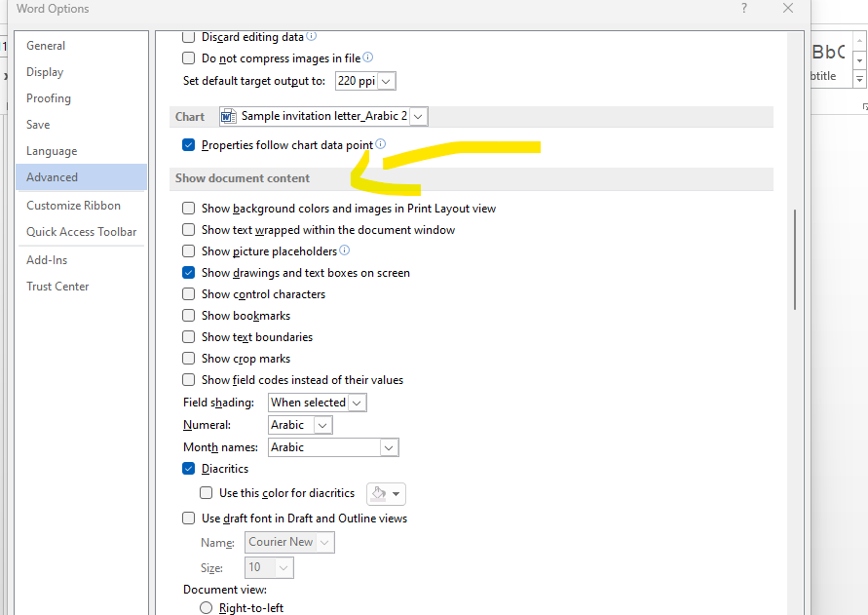Open the diacritics color paint bucket picker

pos(386,494)
